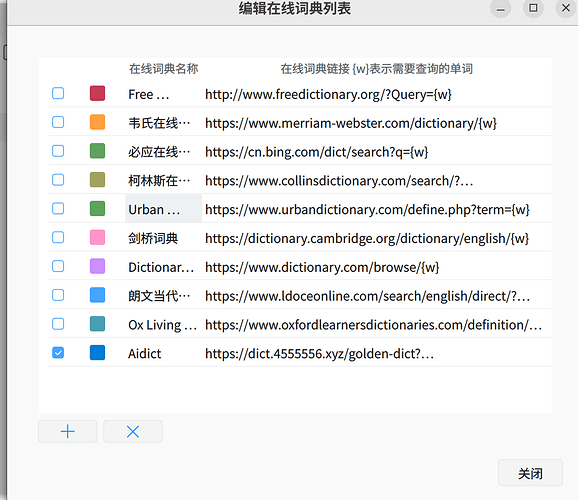This screenshot has width=578, height=500.
Task: Toggle the 必应在线 dictionary checkbox
Action: tap(58, 151)
